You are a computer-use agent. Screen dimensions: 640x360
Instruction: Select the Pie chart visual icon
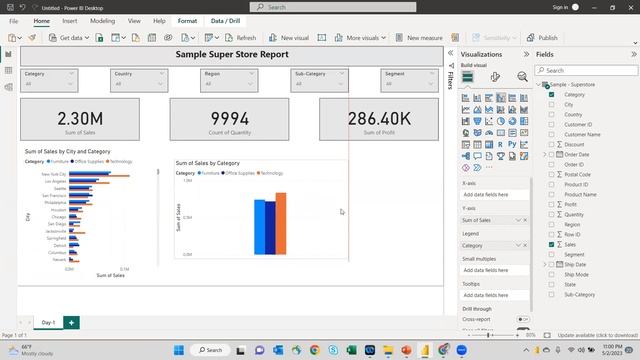[x=500, y=121]
